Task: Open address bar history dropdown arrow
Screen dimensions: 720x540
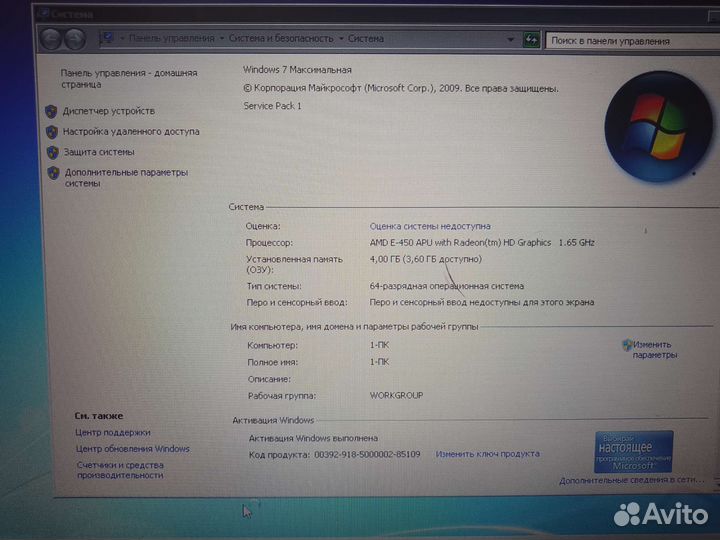Action: tap(511, 40)
